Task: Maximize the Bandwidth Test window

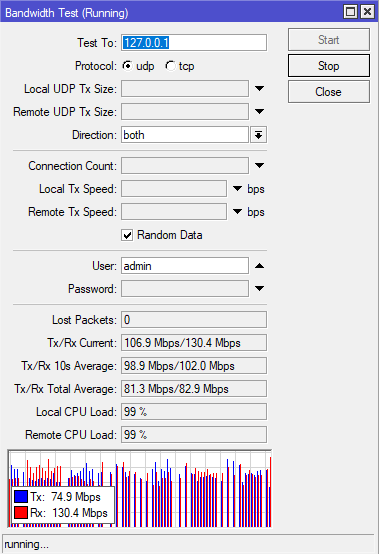Action: pyautogui.click(x=350, y=12)
